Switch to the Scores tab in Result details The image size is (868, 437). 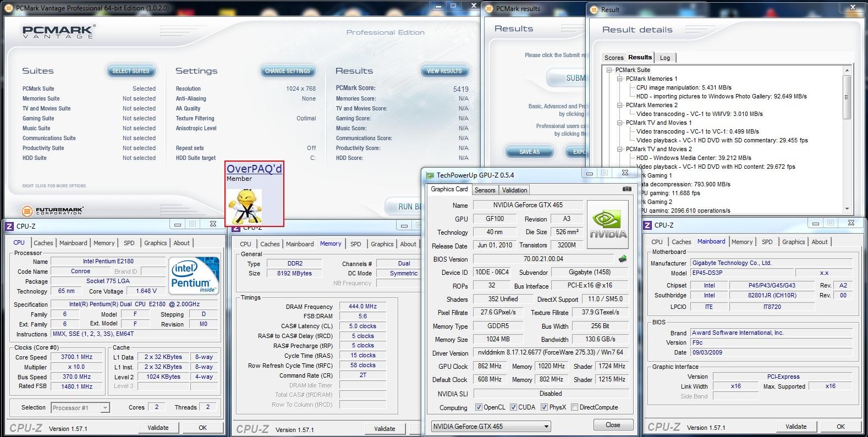pyautogui.click(x=614, y=58)
